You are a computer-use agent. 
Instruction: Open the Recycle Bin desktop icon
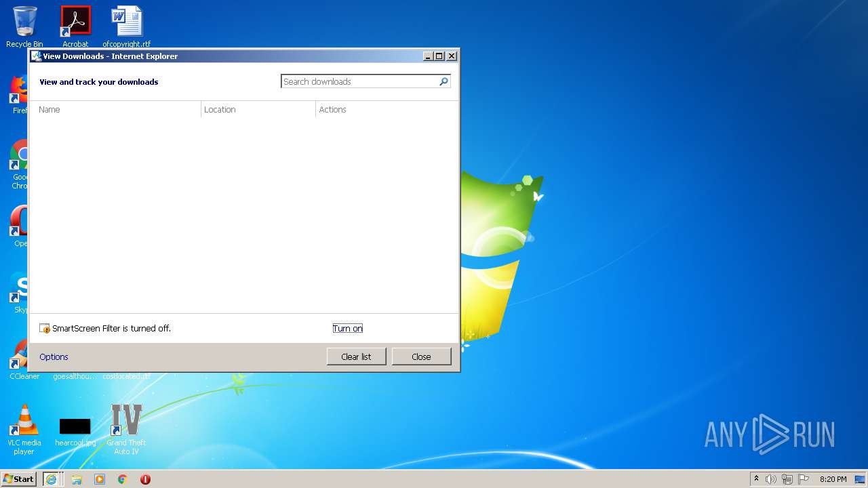click(24, 26)
